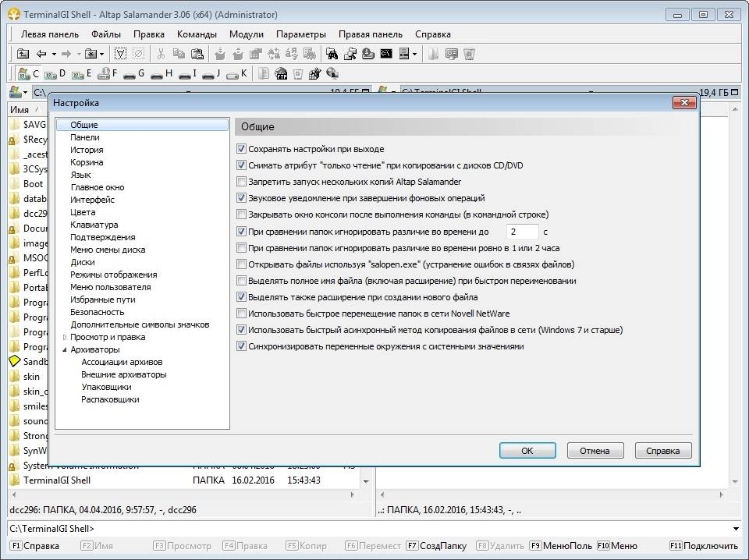Switch to drive D in drive bar
The image size is (749, 560).
pyautogui.click(x=55, y=73)
